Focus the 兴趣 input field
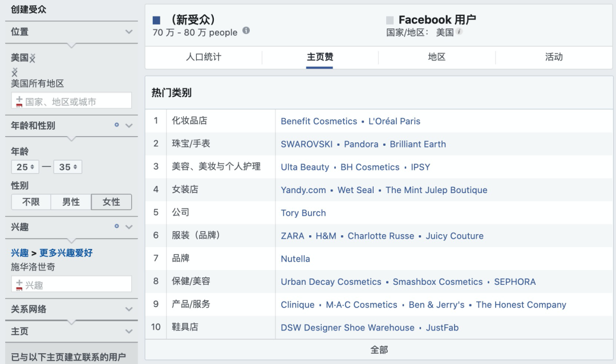The height and width of the screenshot is (364, 616). [x=71, y=284]
